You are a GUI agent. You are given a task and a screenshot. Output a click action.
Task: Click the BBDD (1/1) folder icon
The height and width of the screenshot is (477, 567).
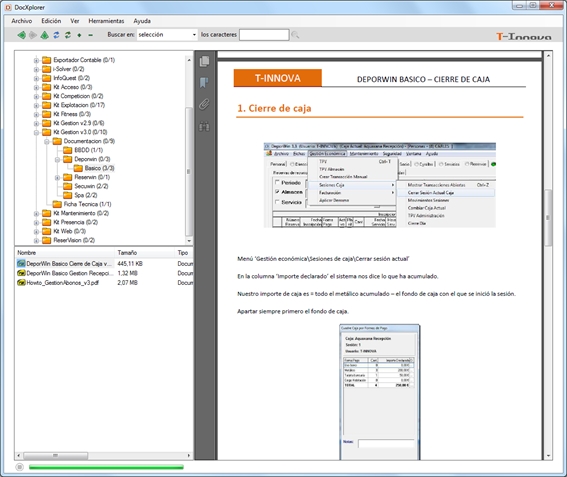click(68, 150)
